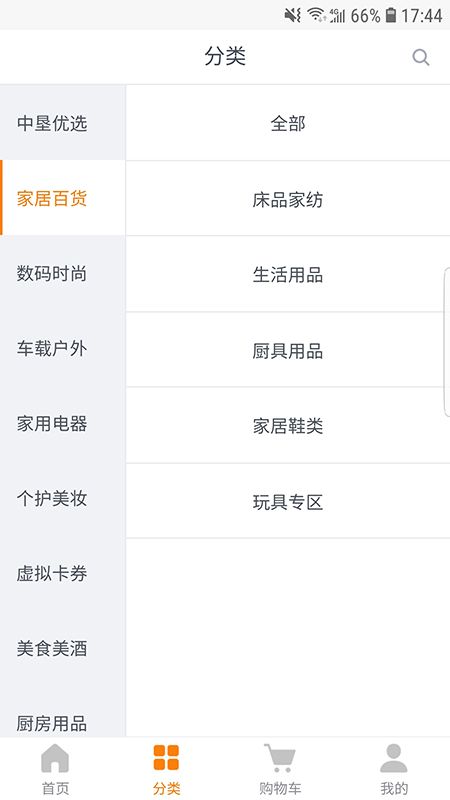Viewport: 450px width, 800px height.
Task: Select the 分类 grid icon
Action: click(166, 757)
